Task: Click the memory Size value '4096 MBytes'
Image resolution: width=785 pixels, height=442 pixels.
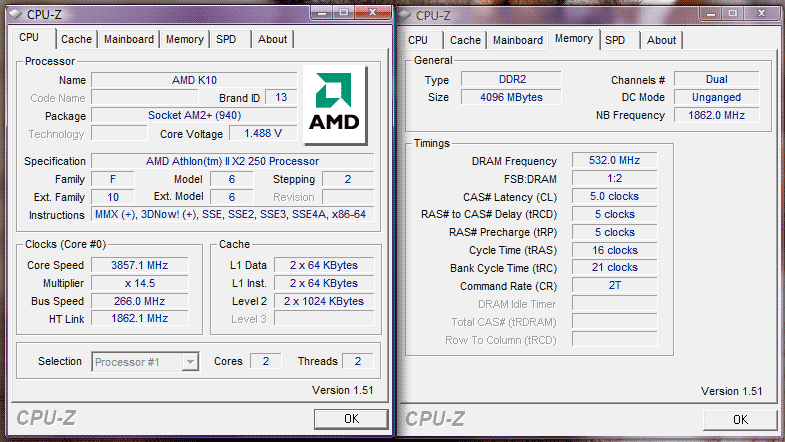Action: [512, 97]
